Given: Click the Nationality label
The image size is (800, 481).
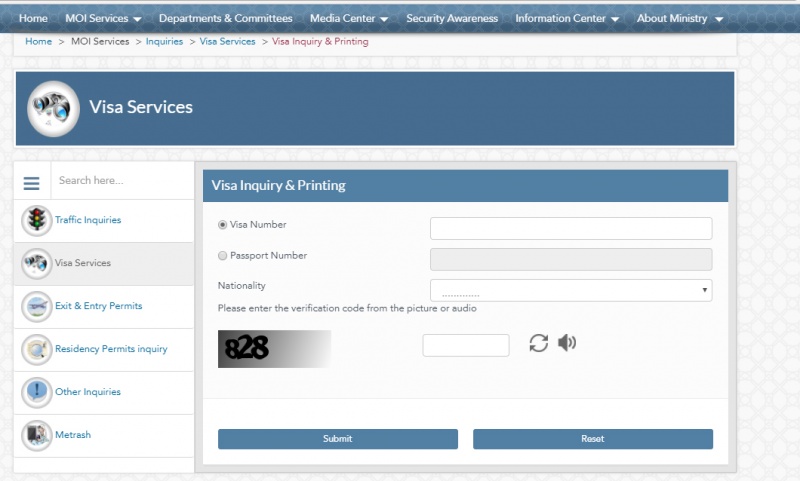Looking at the screenshot, I should coord(242,286).
